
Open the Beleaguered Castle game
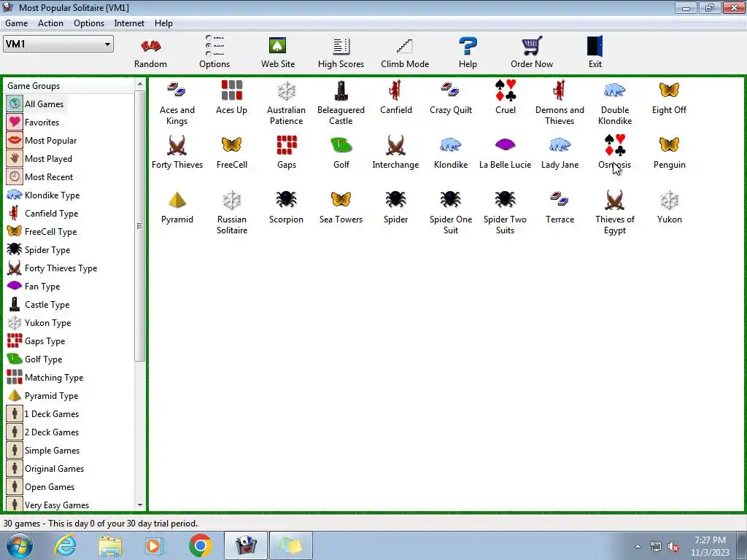[x=341, y=103]
